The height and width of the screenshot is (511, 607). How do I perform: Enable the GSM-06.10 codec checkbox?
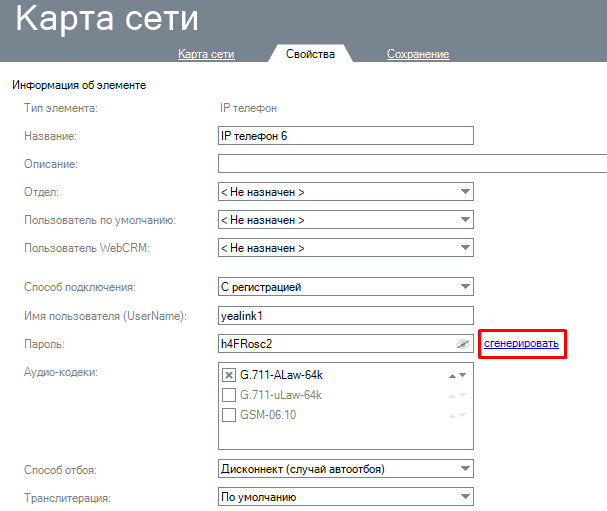228,415
